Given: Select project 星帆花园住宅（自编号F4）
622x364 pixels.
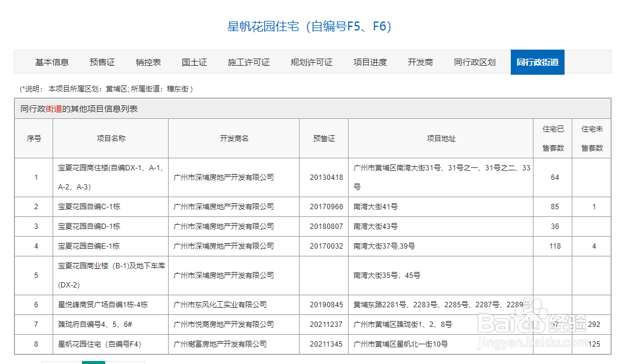Looking at the screenshot, I should coord(99,344).
